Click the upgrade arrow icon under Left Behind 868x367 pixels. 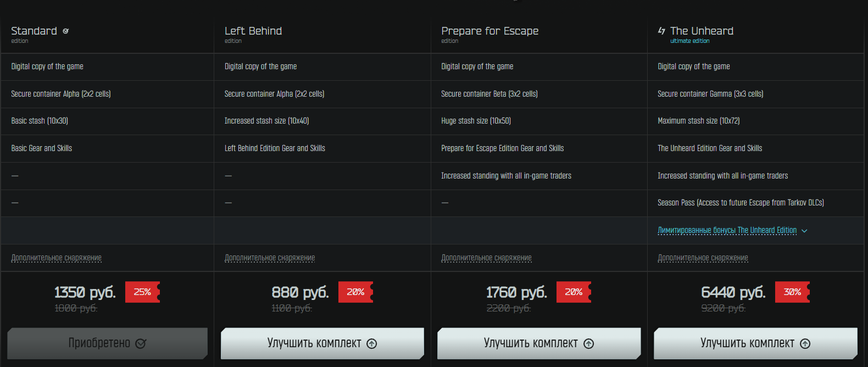(372, 343)
